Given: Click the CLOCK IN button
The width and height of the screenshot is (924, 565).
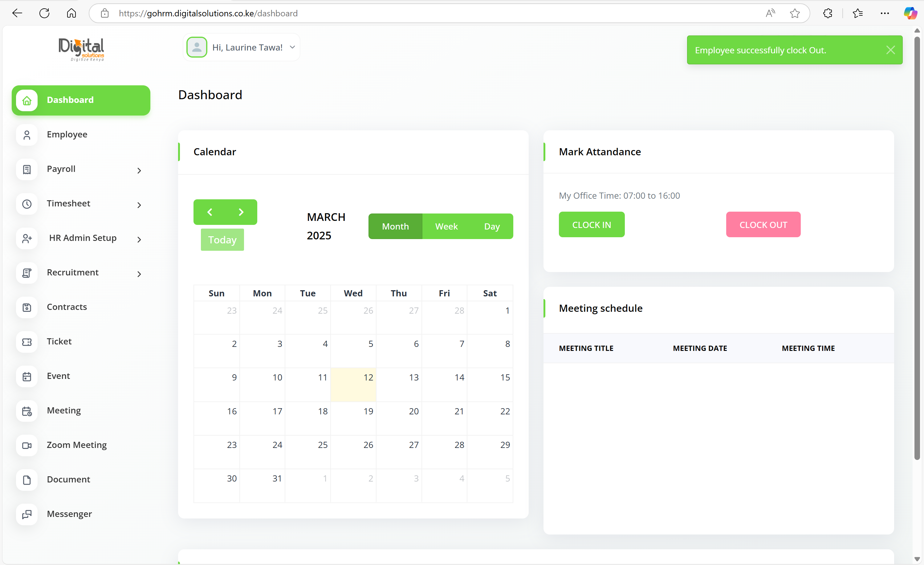Looking at the screenshot, I should tap(591, 225).
